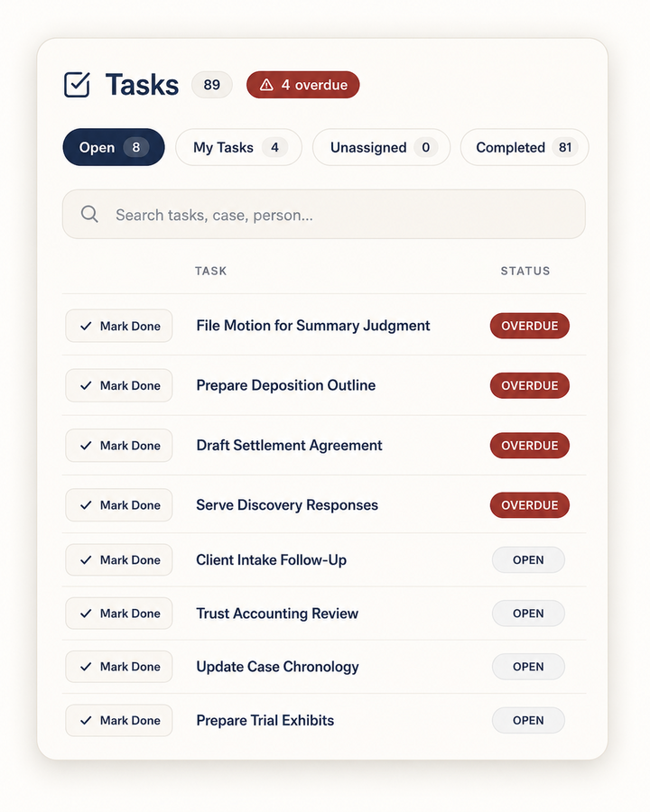
Task: Click the magnifying glass search icon
Action: (89, 214)
